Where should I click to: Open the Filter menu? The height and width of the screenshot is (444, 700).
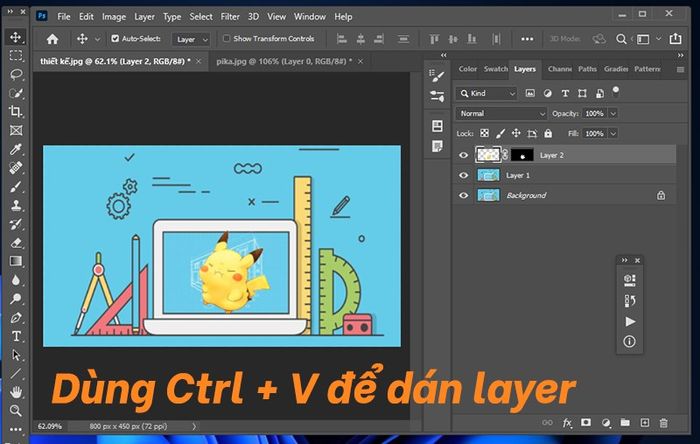tap(230, 17)
